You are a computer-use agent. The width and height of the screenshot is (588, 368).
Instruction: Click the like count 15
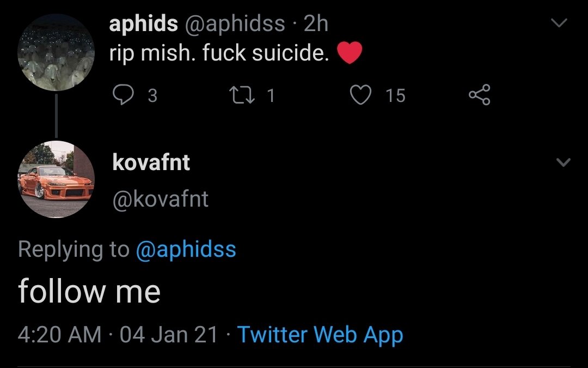pos(395,96)
